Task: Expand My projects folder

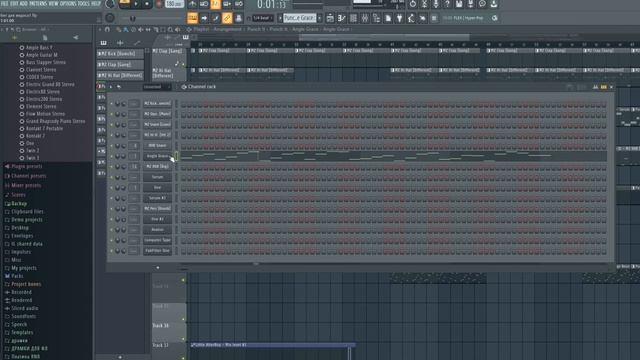Action: coord(24,268)
